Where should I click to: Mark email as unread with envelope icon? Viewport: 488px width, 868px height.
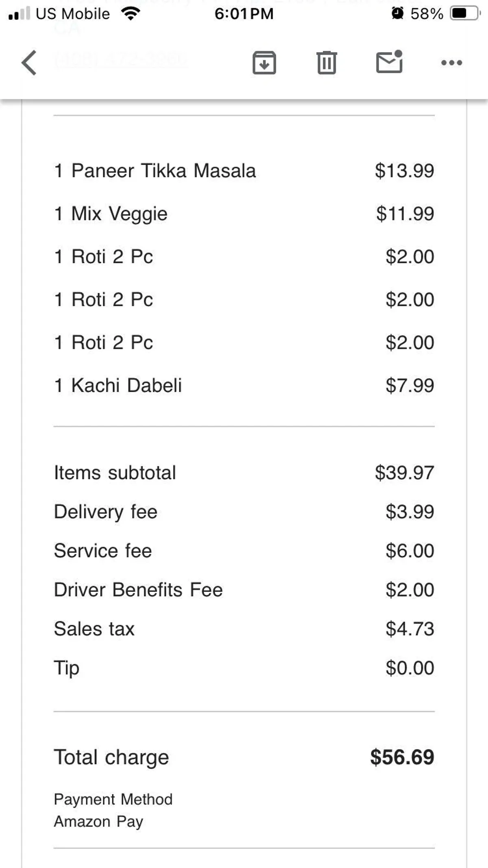(x=389, y=62)
